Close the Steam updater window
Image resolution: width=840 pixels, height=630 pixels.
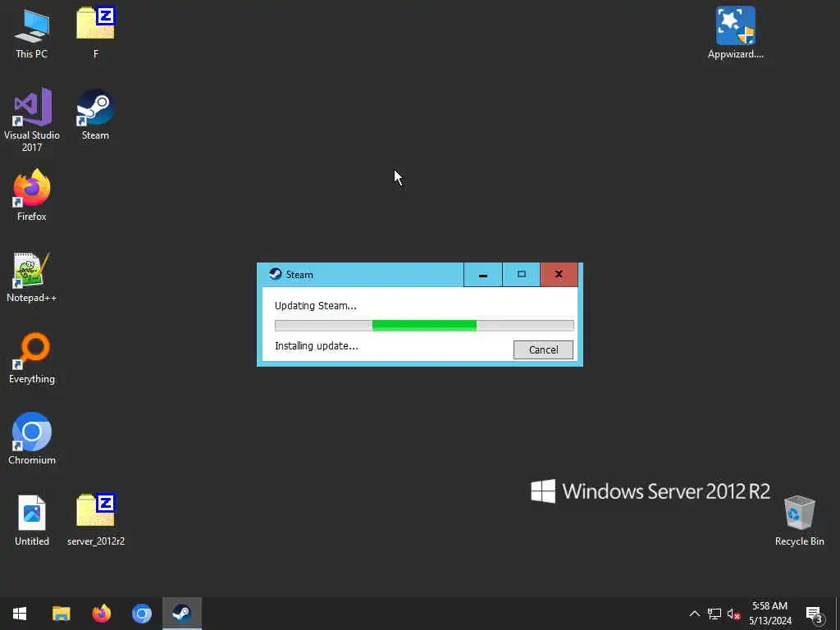559,275
